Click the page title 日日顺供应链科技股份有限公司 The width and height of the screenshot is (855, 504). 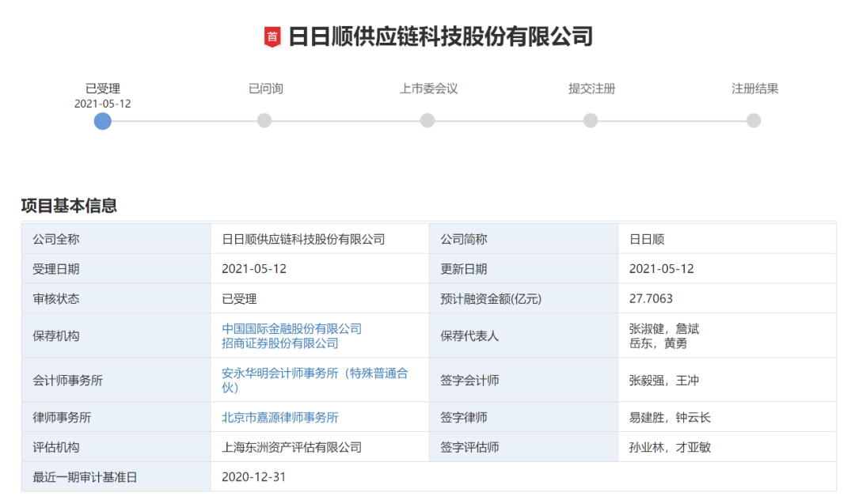tap(440, 36)
